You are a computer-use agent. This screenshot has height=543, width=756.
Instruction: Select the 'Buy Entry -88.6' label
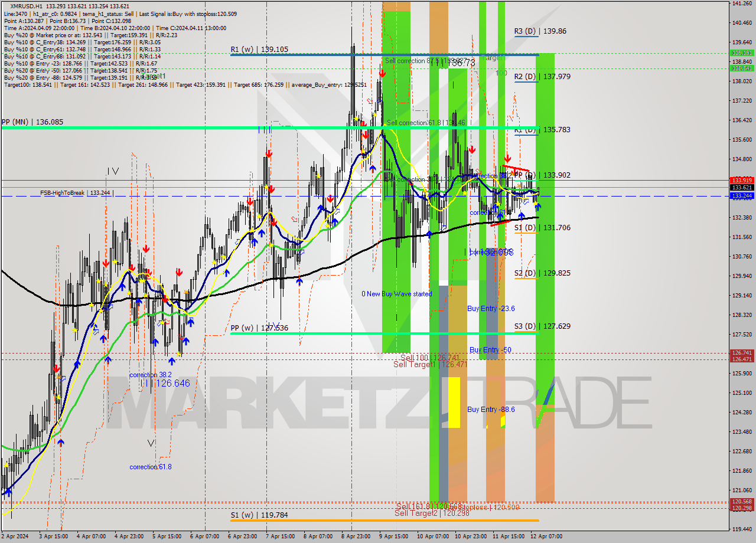491,410
